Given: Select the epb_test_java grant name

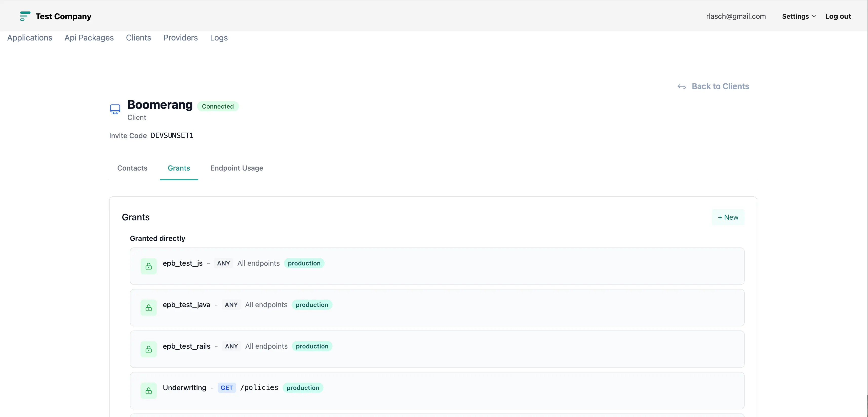Looking at the screenshot, I should [187, 305].
